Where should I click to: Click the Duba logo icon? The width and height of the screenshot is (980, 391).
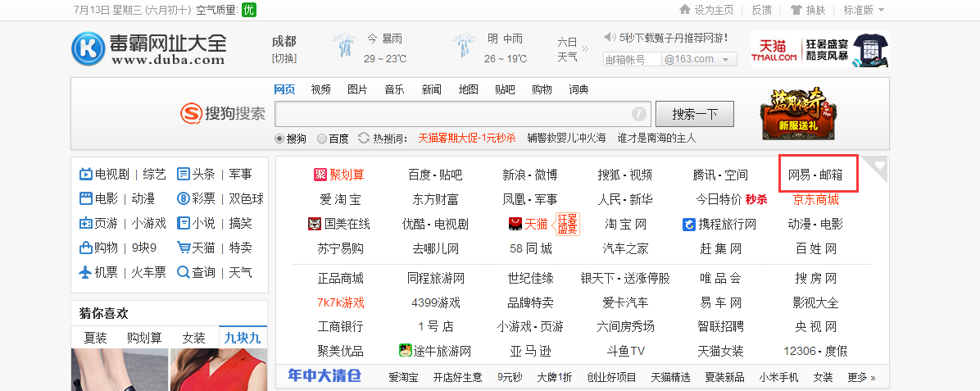click(x=88, y=49)
